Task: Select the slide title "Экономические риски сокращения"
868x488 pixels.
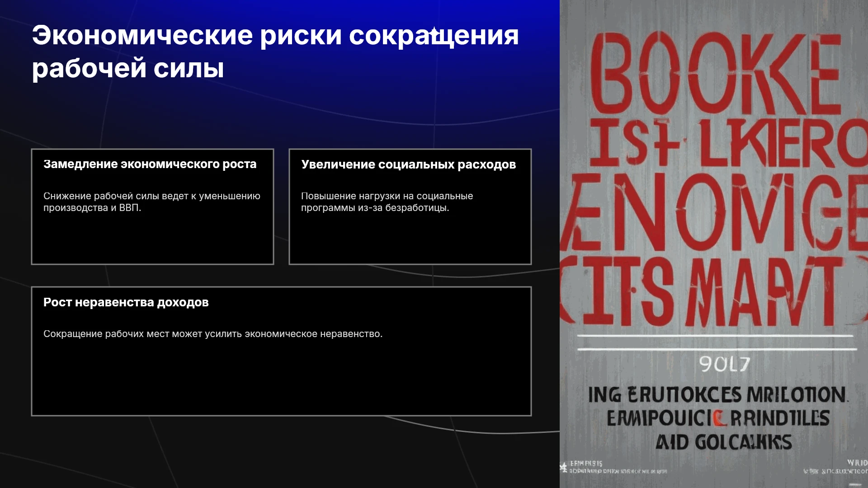Action: (x=275, y=35)
